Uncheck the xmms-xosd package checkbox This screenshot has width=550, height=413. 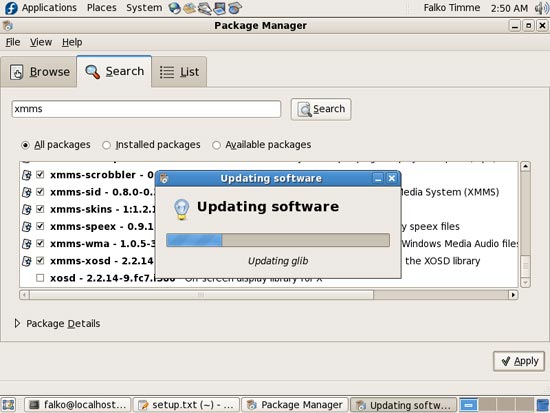pyautogui.click(x=40, y=260)
